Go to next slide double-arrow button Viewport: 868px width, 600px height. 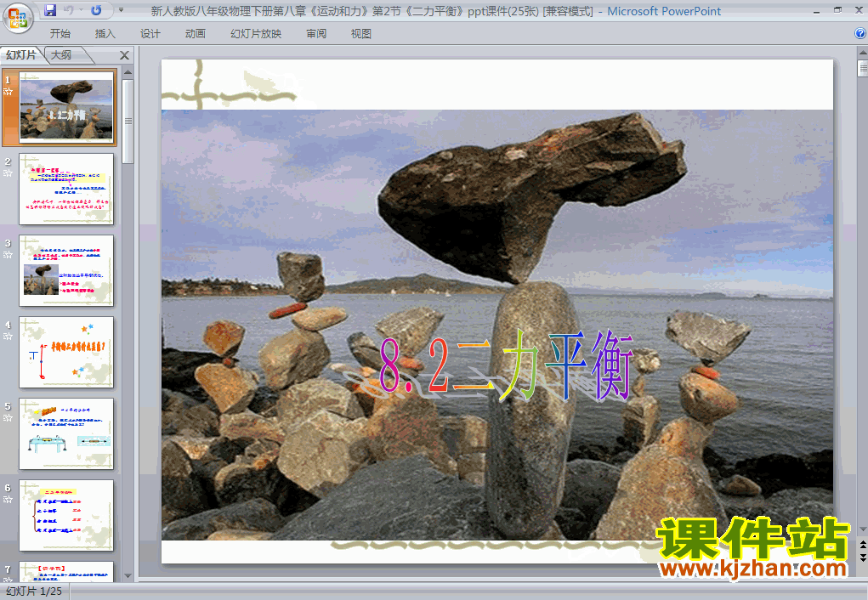point(862,557)
